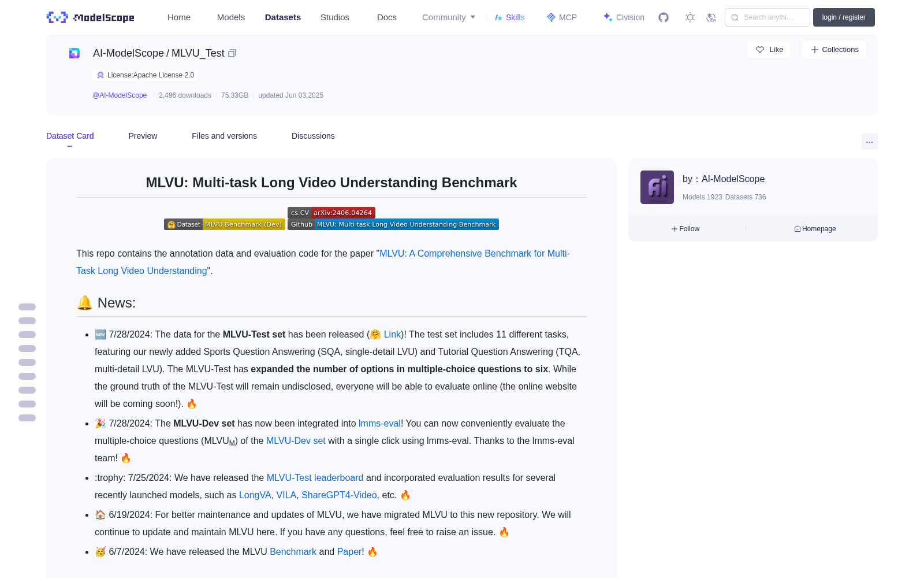Click the AI-ModelScope dataset avatar icon

(x=74, y=53)
